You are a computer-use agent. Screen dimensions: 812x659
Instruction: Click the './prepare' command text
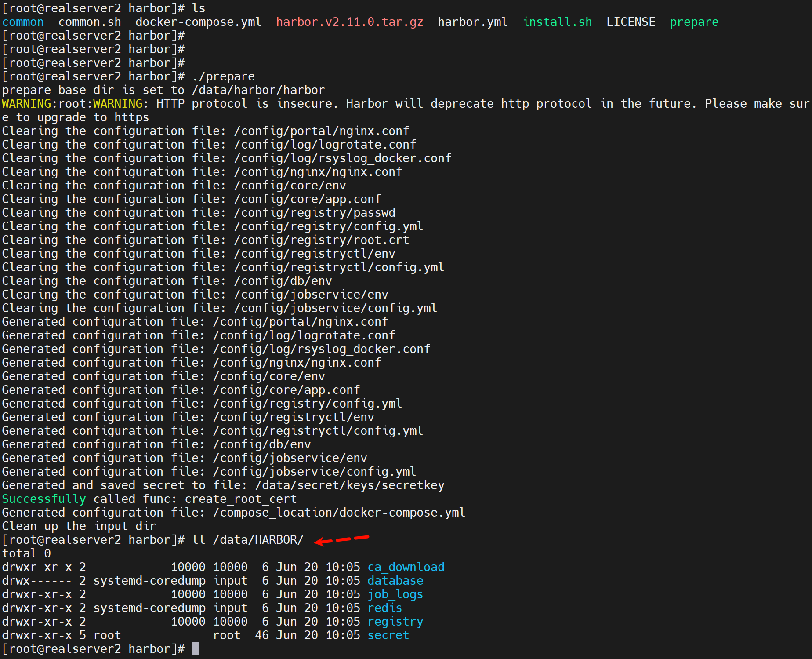223,76
